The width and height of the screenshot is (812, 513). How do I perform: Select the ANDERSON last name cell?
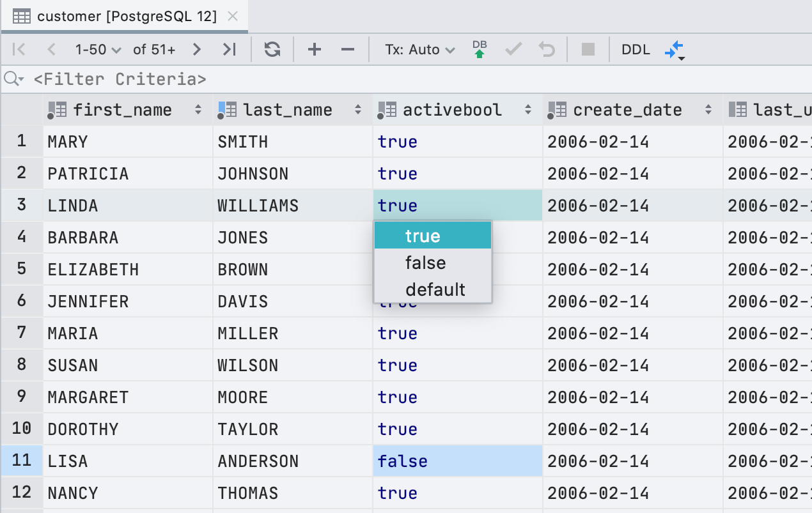(x=293, y=461)
